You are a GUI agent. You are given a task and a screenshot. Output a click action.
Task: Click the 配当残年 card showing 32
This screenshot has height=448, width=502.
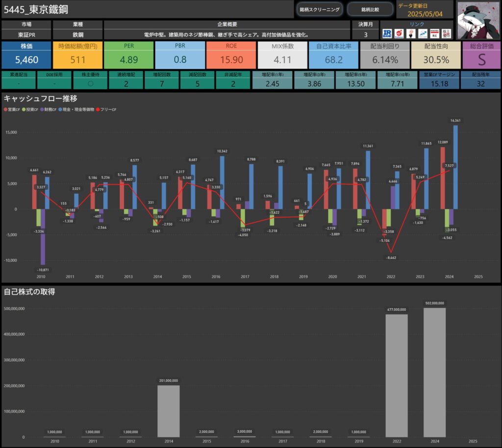[x=480, y=80]
